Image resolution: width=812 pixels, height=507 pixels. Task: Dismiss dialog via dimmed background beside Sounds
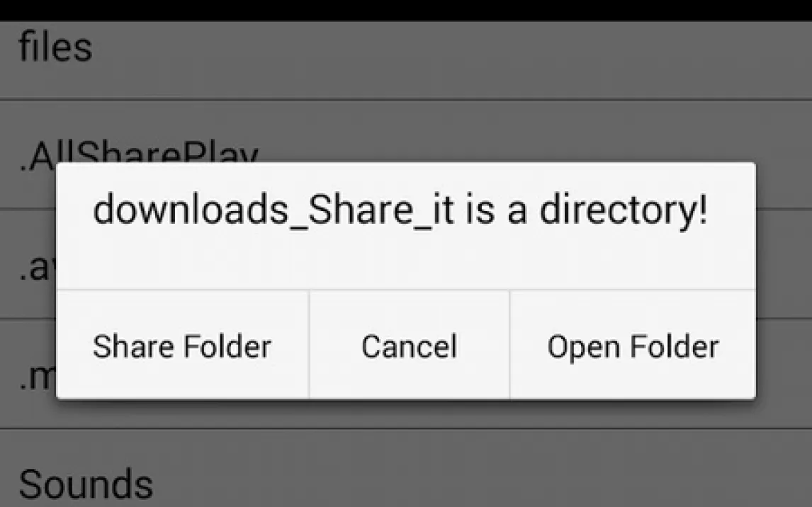(466, 471)
